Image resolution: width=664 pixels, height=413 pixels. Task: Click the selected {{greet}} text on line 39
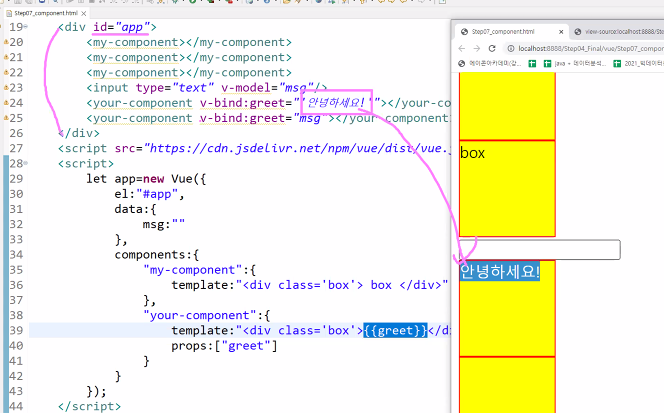click(x=395, y=330)
